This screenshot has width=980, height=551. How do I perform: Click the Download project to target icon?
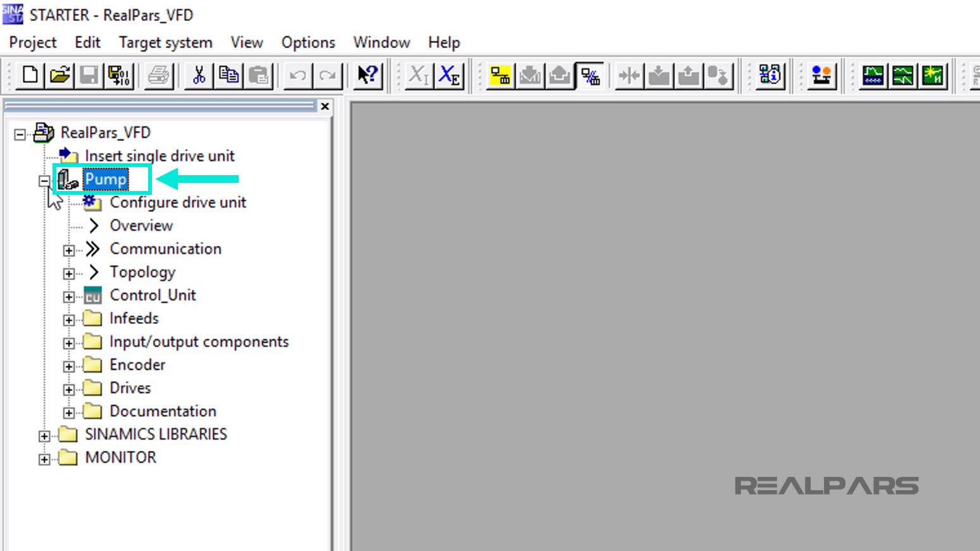(x=530, y=75)
